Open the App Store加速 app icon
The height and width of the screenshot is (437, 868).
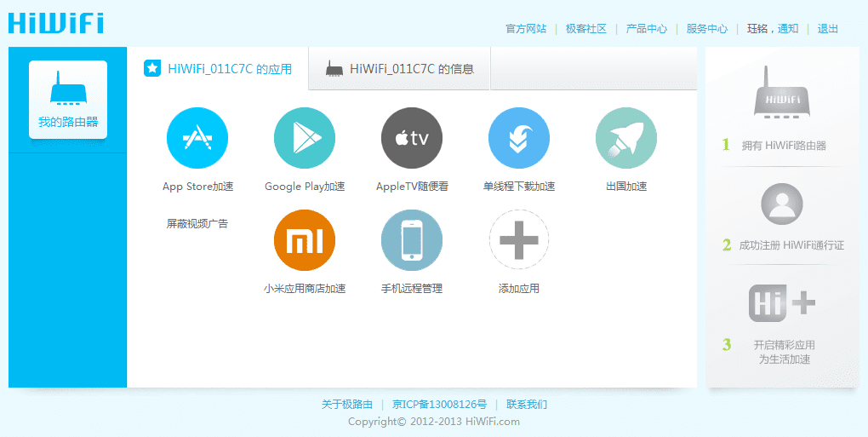click(x=197, y=138)
